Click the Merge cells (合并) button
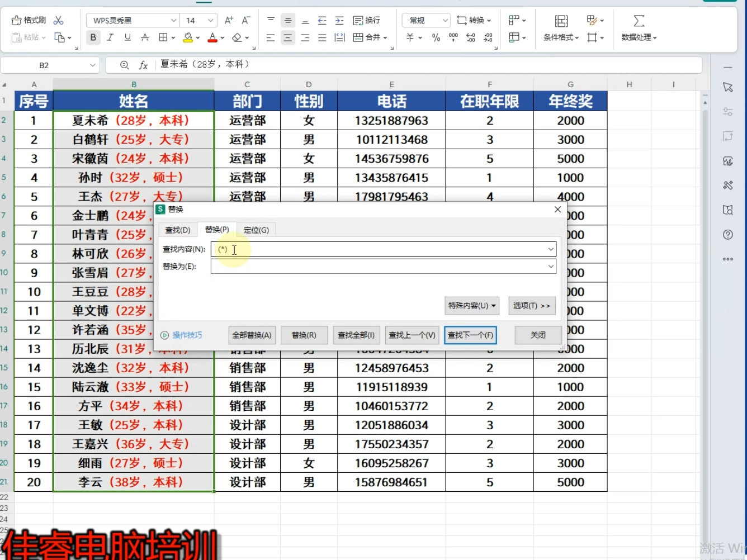 (370, 37)
